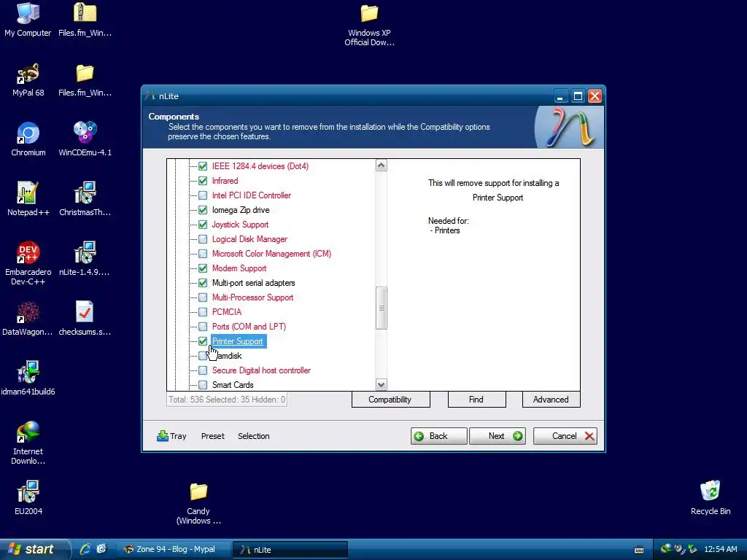Image resolution: width=747 pixels, height=560 pixels.
Task: Select the Ramdisk row label
Action: coord(228,356)
